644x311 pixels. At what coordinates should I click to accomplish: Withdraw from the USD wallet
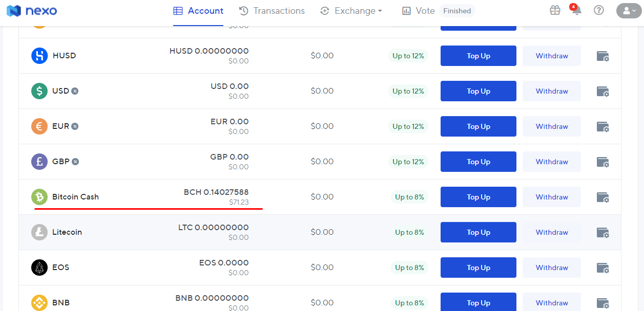point(552,91)
